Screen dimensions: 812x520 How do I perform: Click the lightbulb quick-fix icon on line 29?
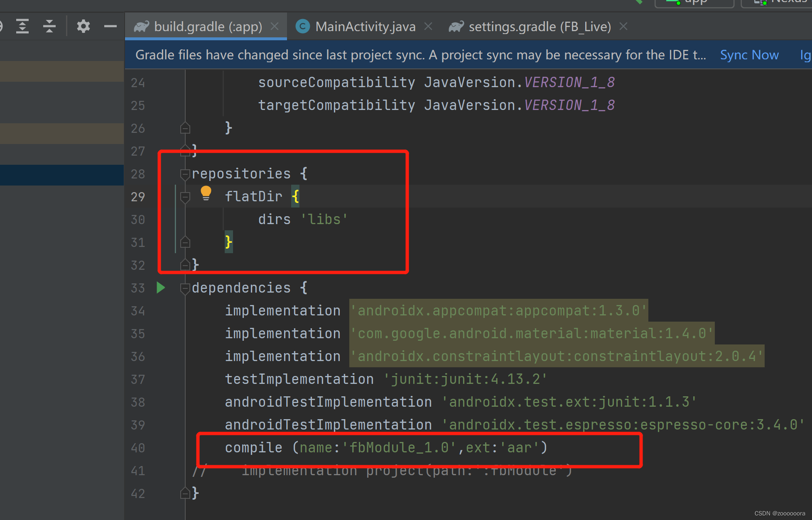pyautogui.click(x=206, y=193)
